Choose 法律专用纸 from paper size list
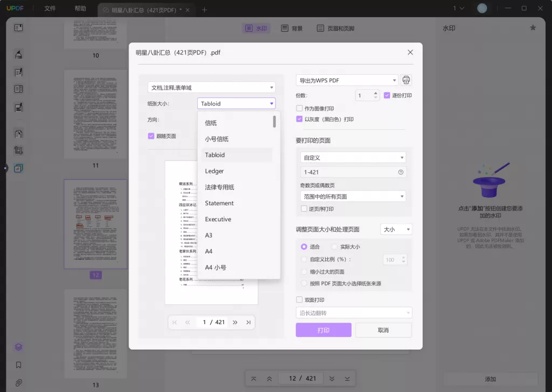 click(237, 187)
